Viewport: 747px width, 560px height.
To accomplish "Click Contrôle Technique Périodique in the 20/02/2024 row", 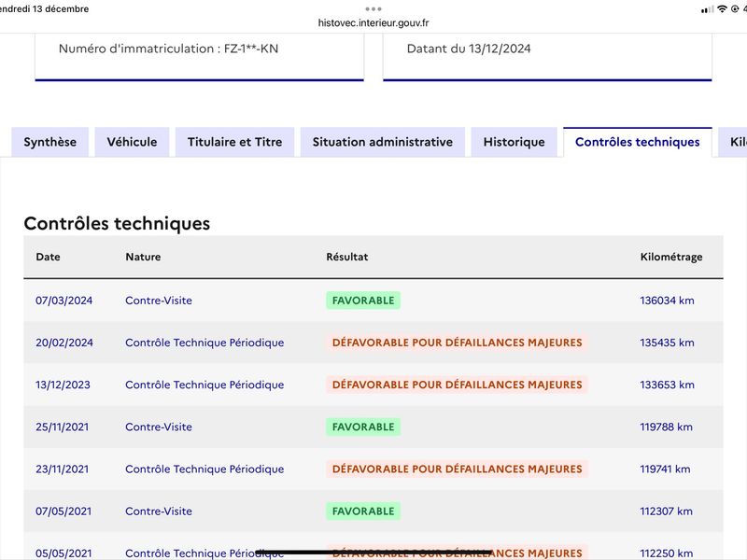I will tap(204, 343).
